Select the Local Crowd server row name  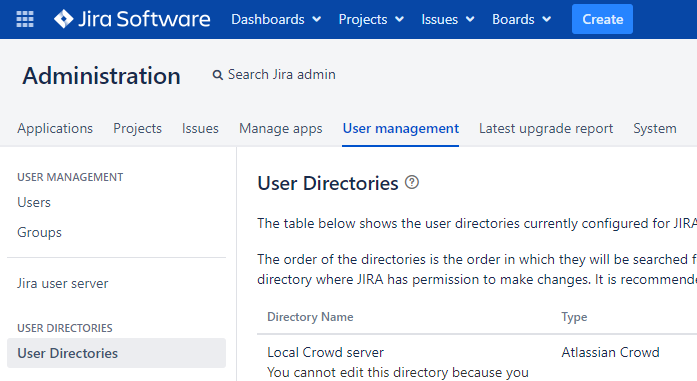point(325,352)
